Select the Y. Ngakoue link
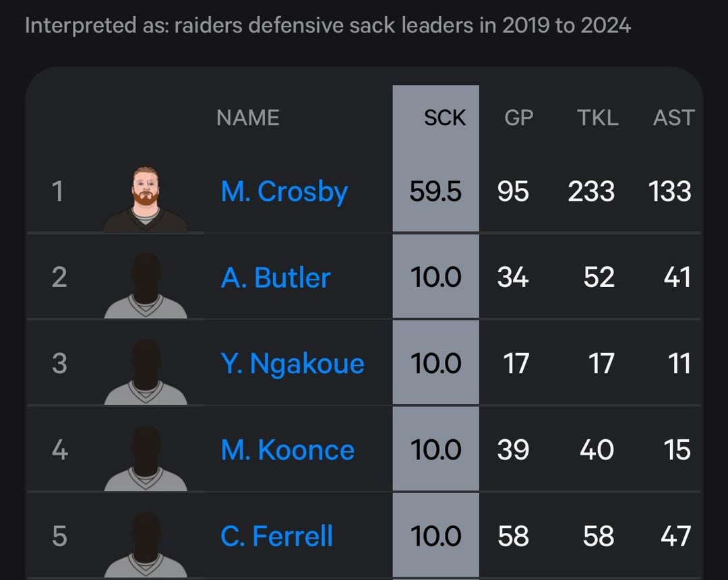Image resolution: width=728 pixels, height=580 pixels. pyautogui.click(x=293, y=363)
